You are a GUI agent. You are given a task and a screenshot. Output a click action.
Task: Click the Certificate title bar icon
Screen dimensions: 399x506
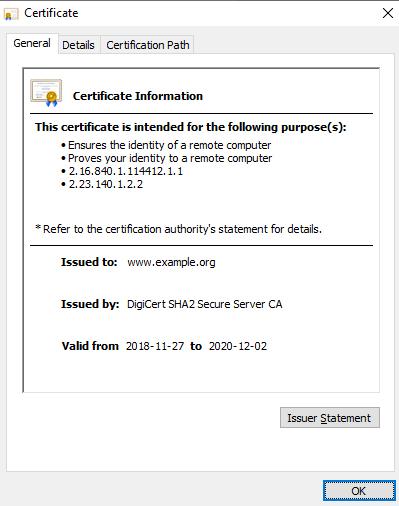pos(11,14)
